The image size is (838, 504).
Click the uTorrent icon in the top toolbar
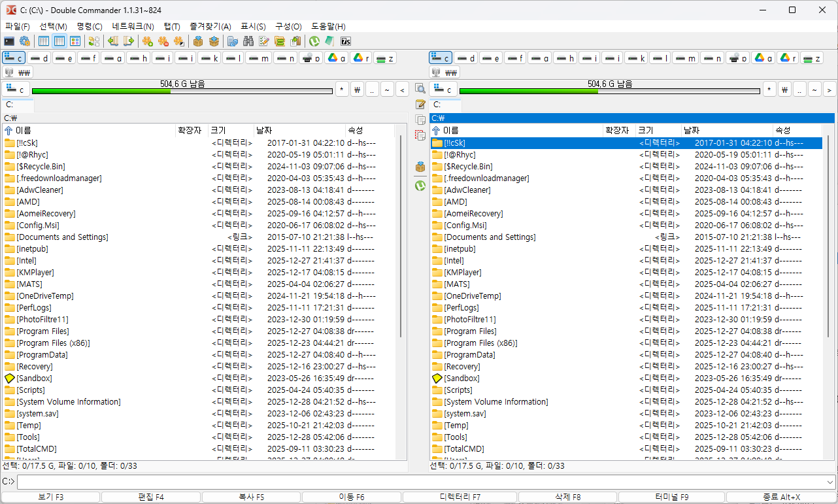coord(314,41)
